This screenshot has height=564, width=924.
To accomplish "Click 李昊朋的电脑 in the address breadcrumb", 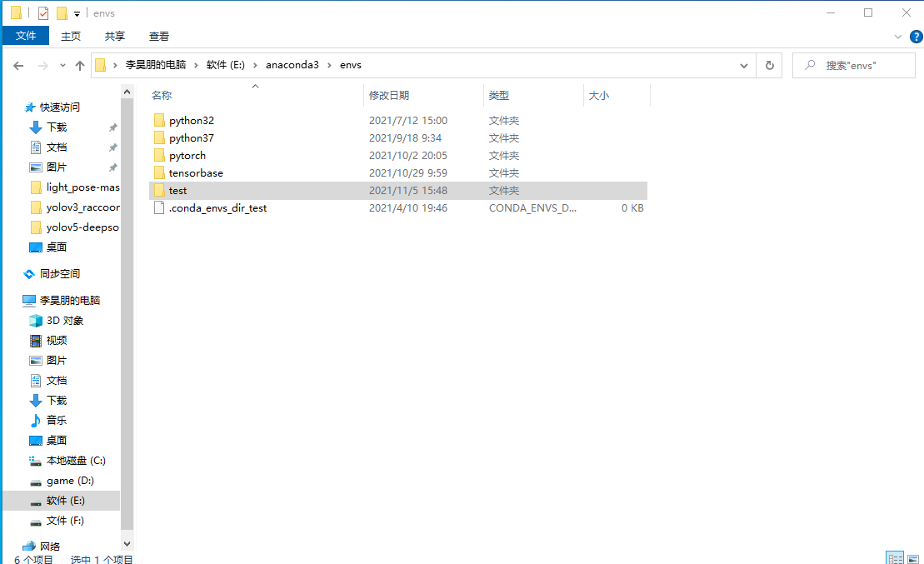I will [156, 65].
